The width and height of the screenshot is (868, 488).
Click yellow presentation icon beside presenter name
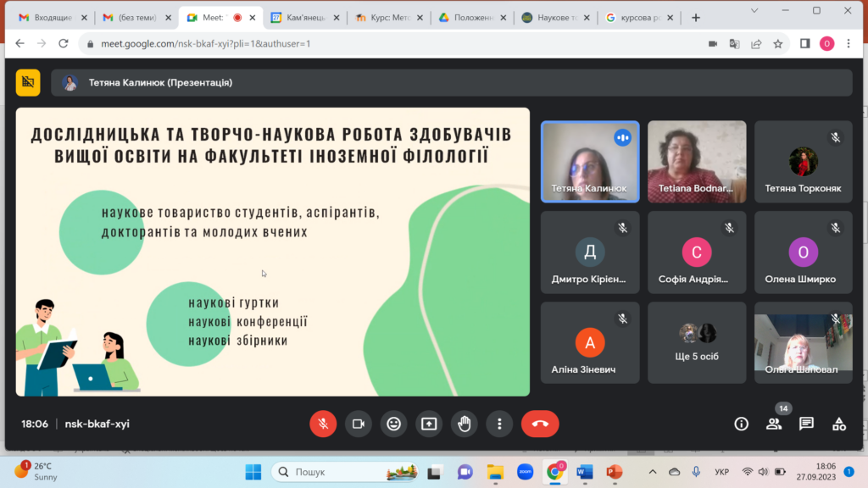coord(28,82)
